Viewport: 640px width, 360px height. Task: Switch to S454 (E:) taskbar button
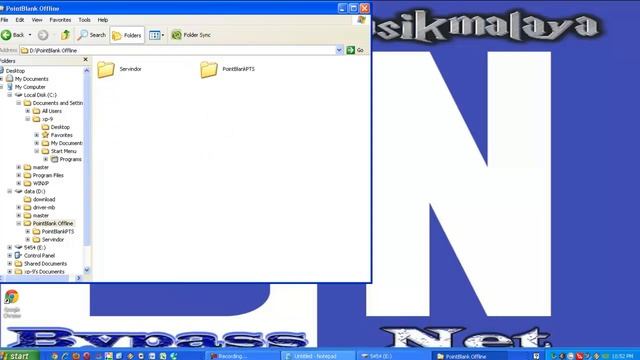pyautogui.click(x=393, y=356)
